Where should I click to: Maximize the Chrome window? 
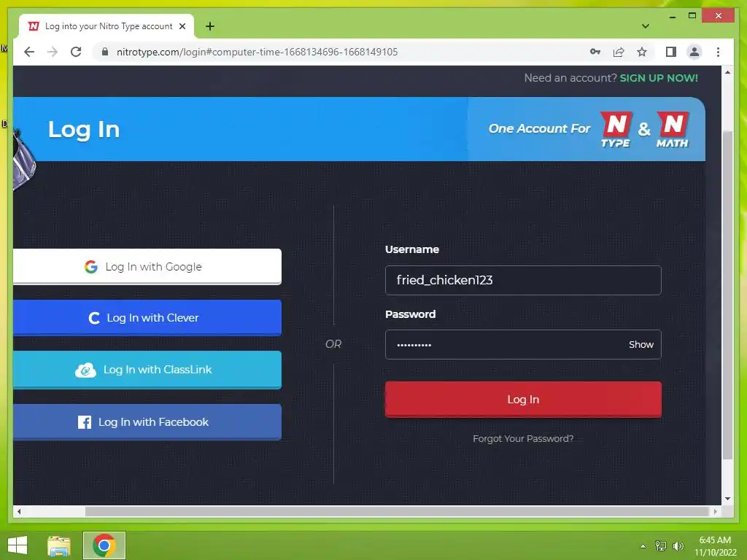click(x=692, y=16)
